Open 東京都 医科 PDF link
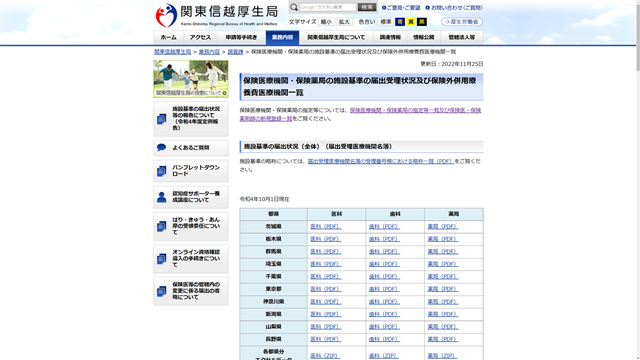Viewport: 640px width, 360px height. click(x=325, y=289)
